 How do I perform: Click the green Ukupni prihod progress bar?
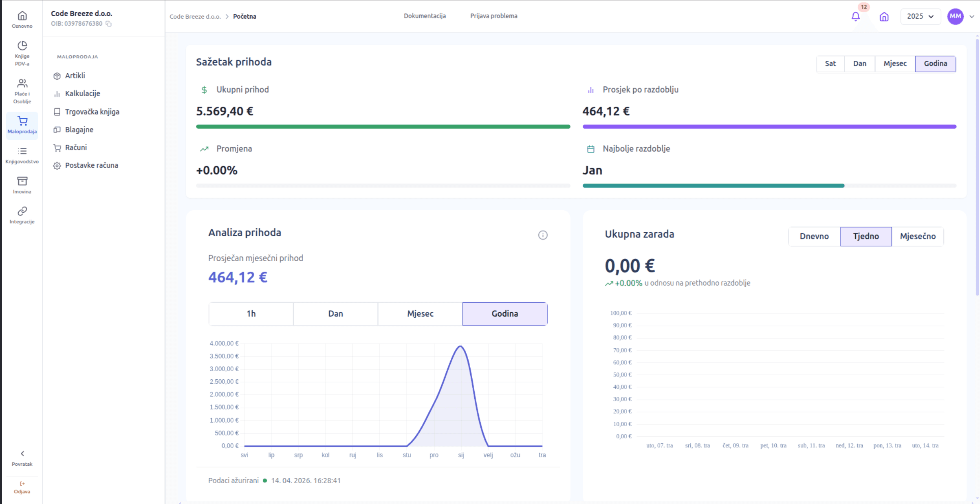(383, 127)
